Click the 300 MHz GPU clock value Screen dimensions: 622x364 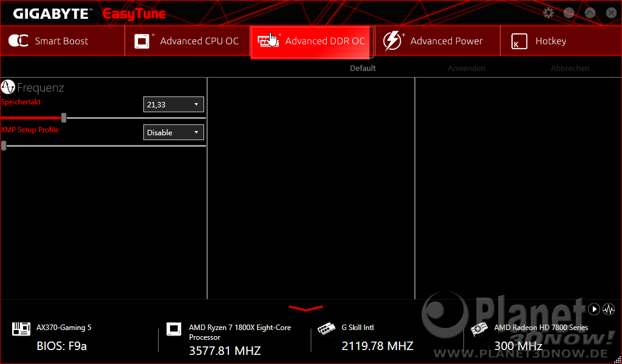[x=518, y=346]
